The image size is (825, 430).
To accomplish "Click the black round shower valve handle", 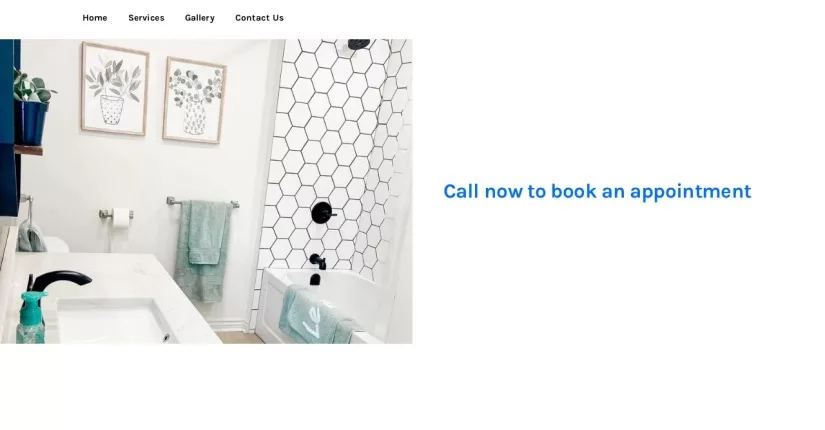I will (323, 213).
